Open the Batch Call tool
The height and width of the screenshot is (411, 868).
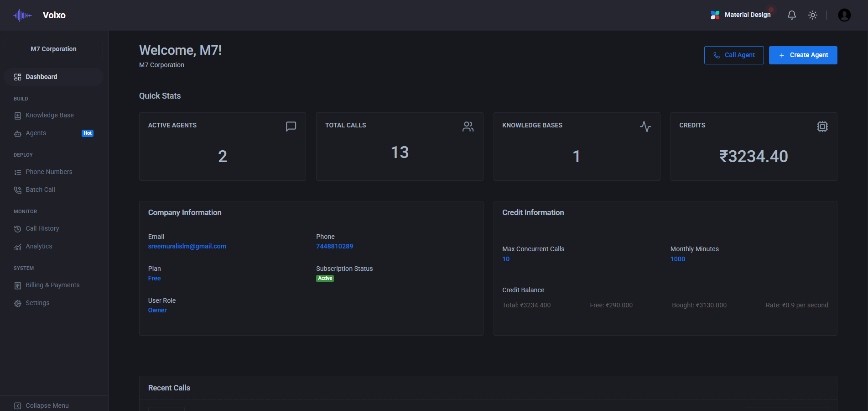point(40,190)
